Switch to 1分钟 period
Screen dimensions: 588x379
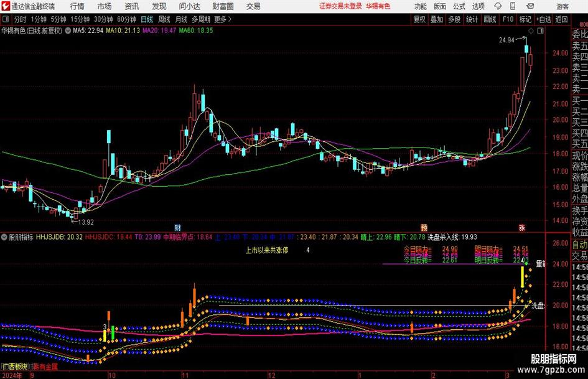click(38, 19)
